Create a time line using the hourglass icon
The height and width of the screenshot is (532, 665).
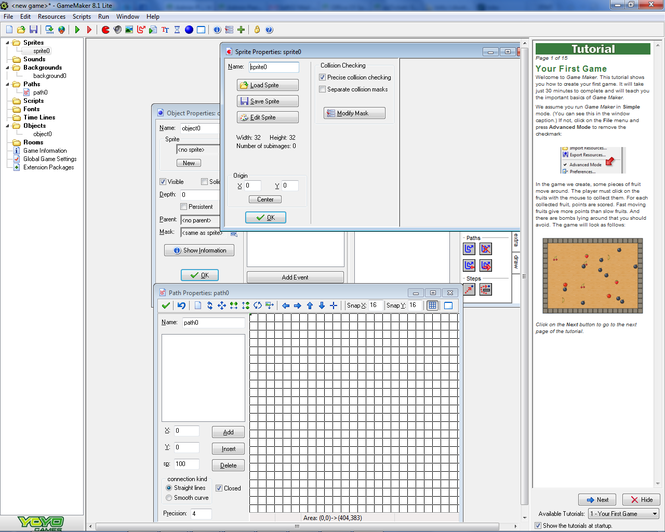point(177,30)
